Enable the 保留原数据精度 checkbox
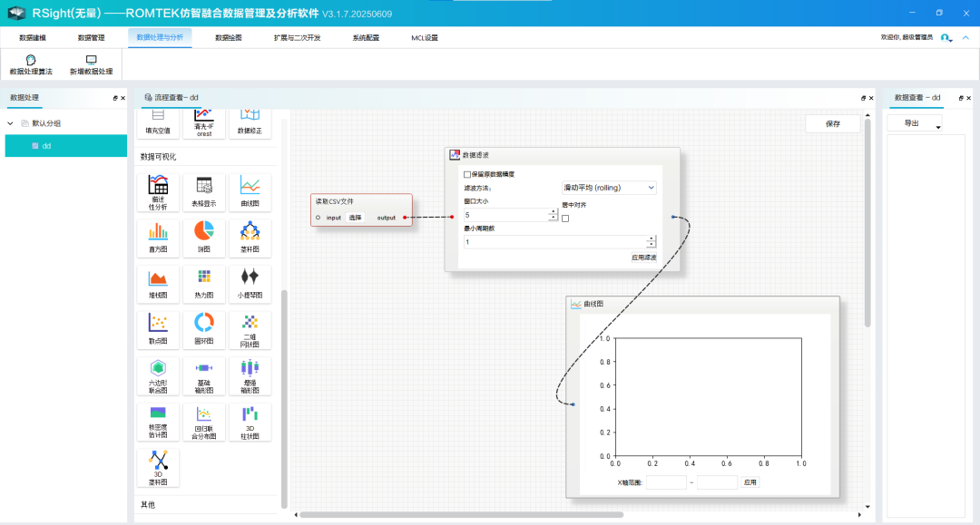Viewport: 980px width, 525px height. click(x=467, y=174)
